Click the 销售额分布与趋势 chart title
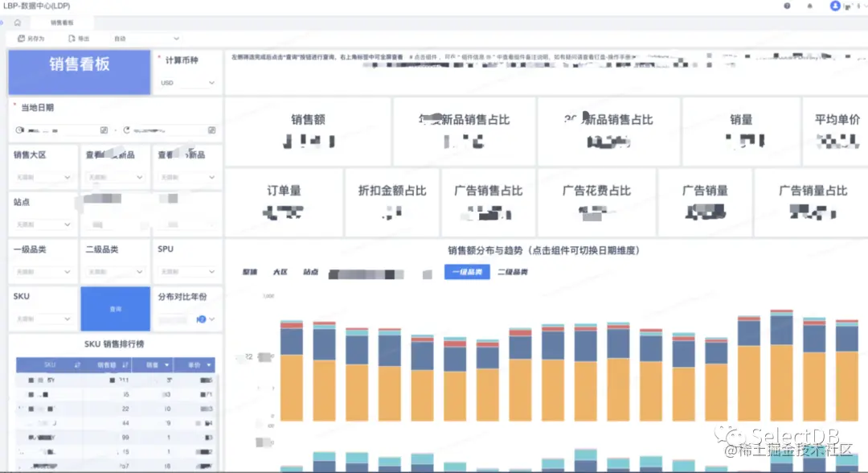The width and height of the screenshot is (868, 473). (x=543, y=250)
